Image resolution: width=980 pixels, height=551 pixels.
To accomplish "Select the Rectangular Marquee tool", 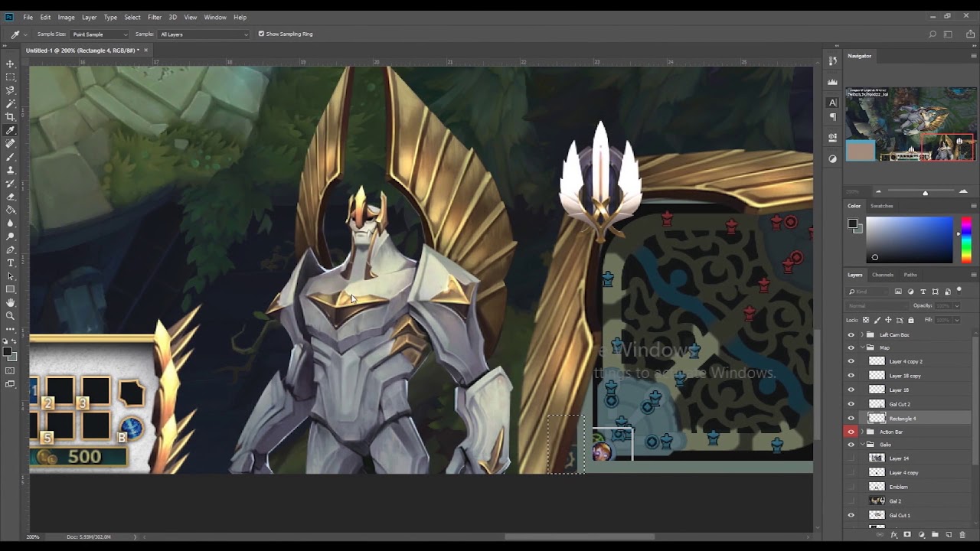I will click(x=11, y=77).
